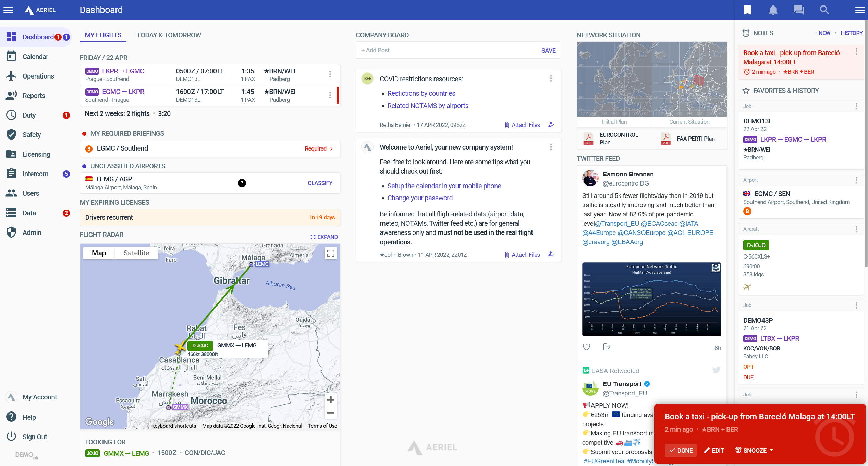
Task: Like the Eamonn Brennan tweet
Action: pos(586,347)
